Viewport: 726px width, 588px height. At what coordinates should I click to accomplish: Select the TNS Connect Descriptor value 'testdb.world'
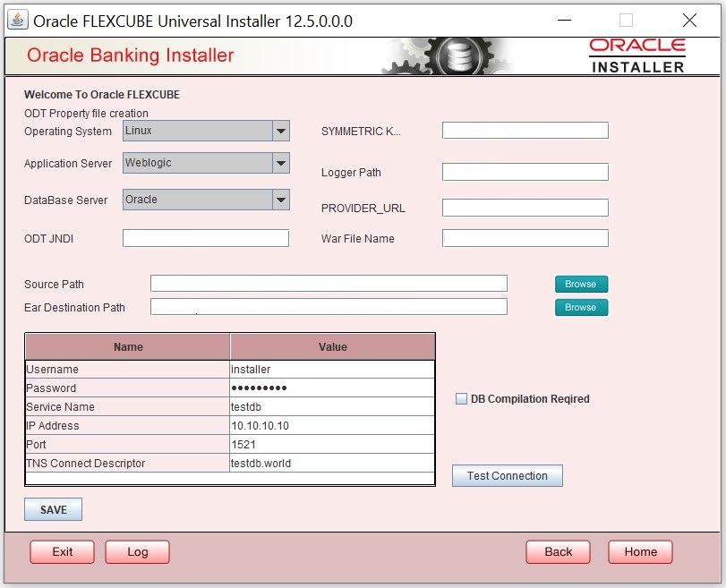tap(332, 463)
